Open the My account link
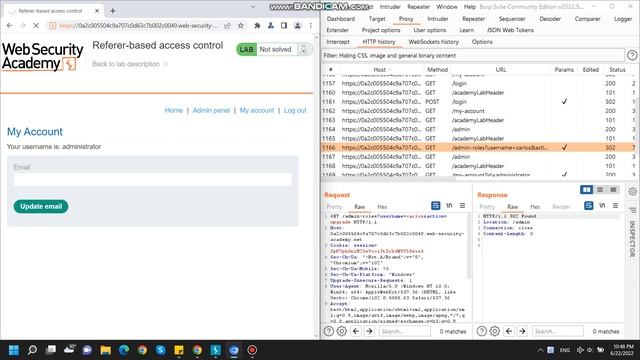This screenshot has height=360, width=640. point(257,110)
